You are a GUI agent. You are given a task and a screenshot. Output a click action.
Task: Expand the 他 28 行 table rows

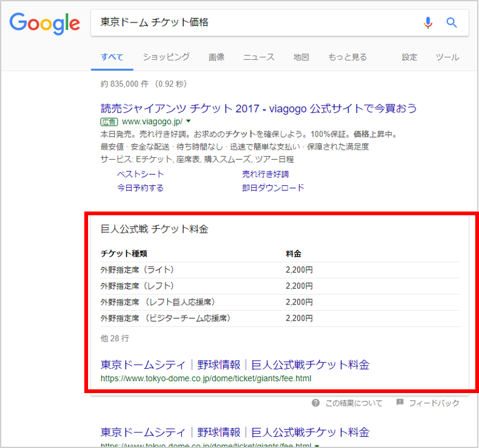point(114,338)
